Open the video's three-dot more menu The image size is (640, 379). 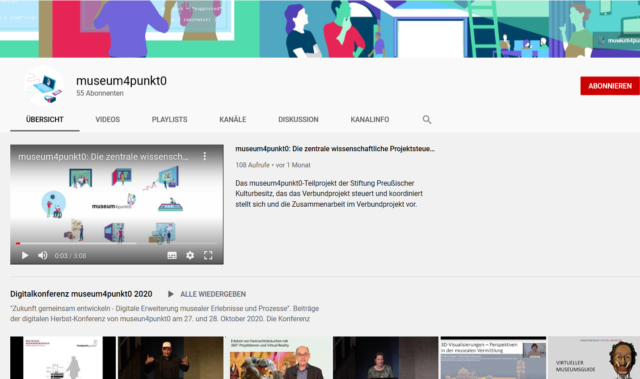204,156
